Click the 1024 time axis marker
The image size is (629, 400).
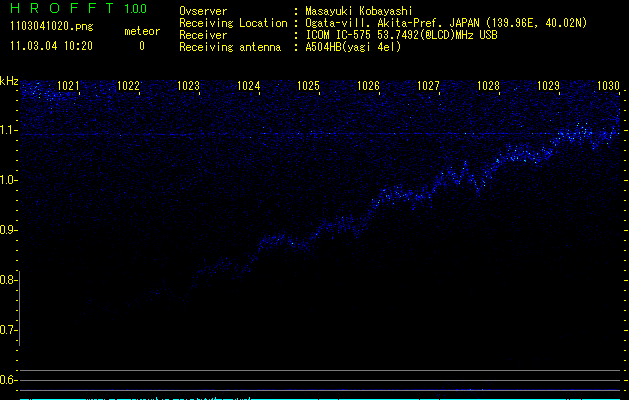(248, 85)
